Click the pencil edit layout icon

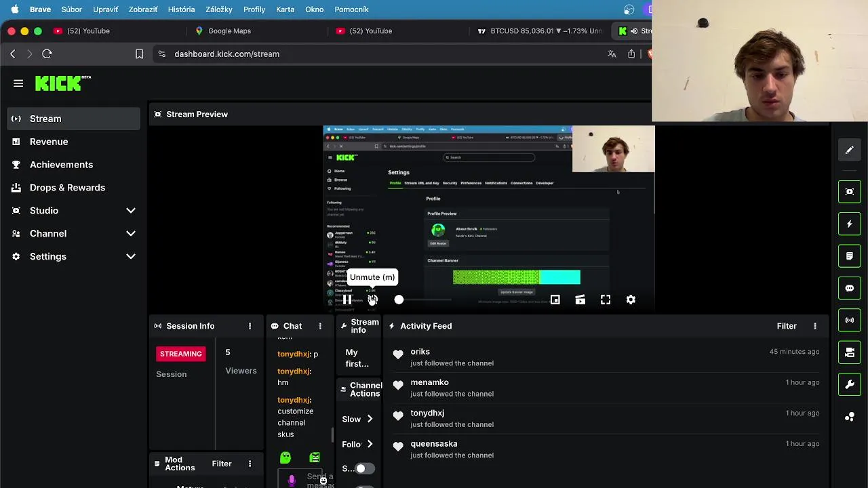tap(849, 150)
